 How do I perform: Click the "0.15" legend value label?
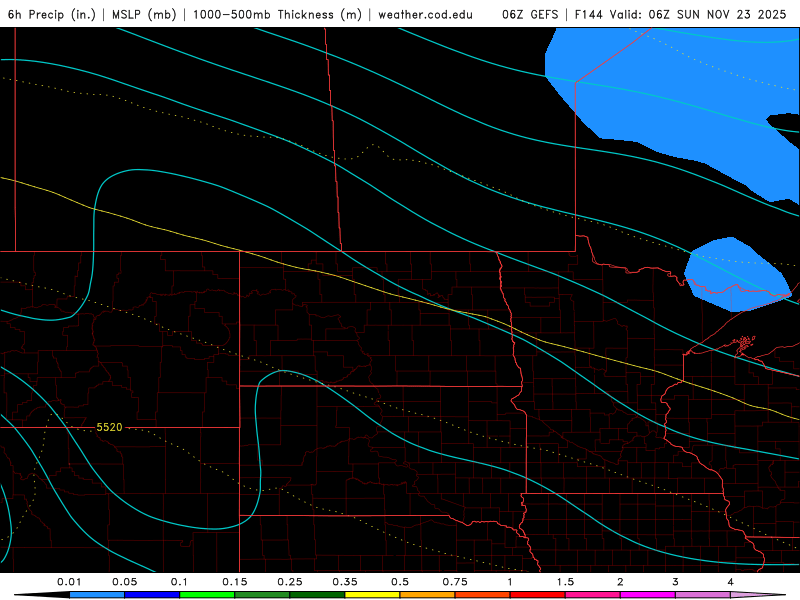(x=235, y=582)
